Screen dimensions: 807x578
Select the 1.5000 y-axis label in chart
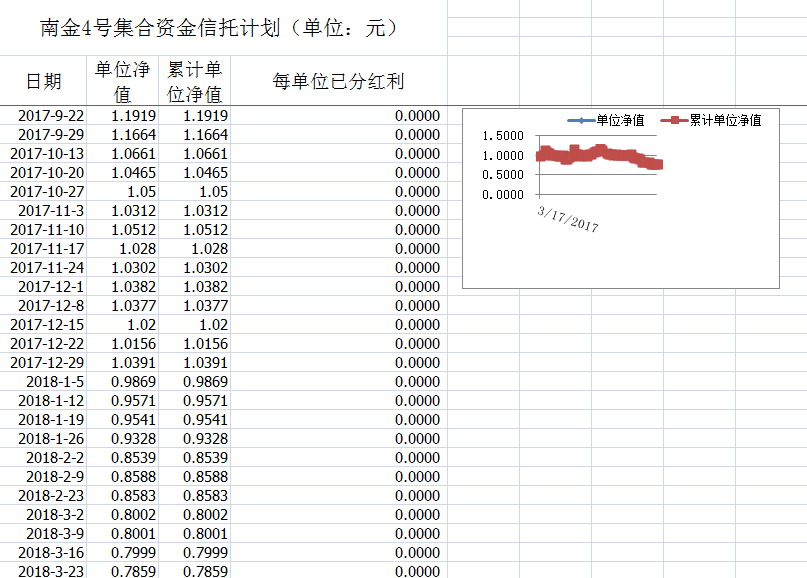(502, 136)
